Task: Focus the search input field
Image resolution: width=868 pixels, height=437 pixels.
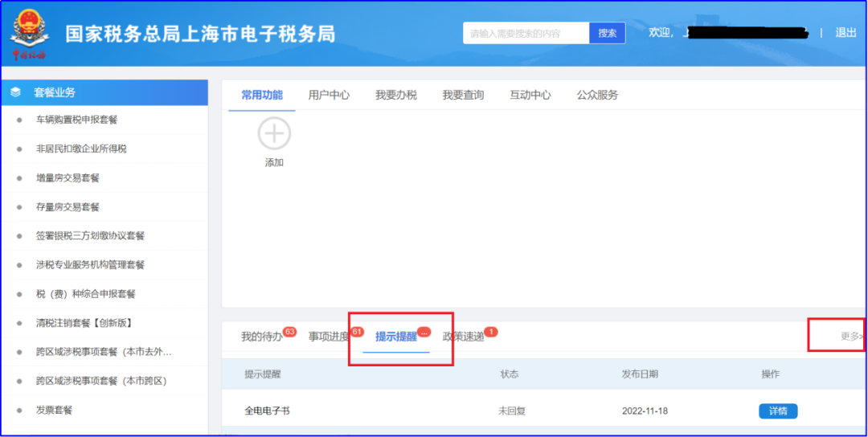Action: click(526, 33)
